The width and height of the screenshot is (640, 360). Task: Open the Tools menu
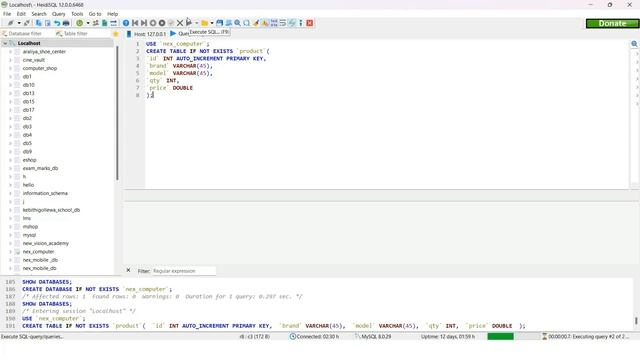click(x=77, y=14)
